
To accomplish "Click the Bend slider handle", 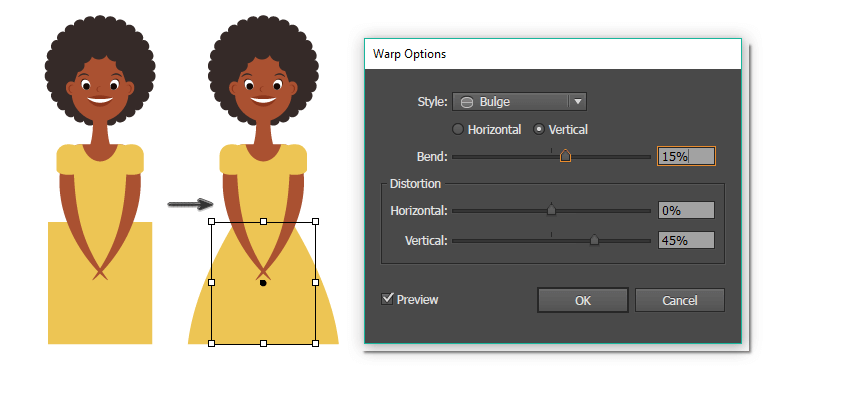I will tap(565, 156).
